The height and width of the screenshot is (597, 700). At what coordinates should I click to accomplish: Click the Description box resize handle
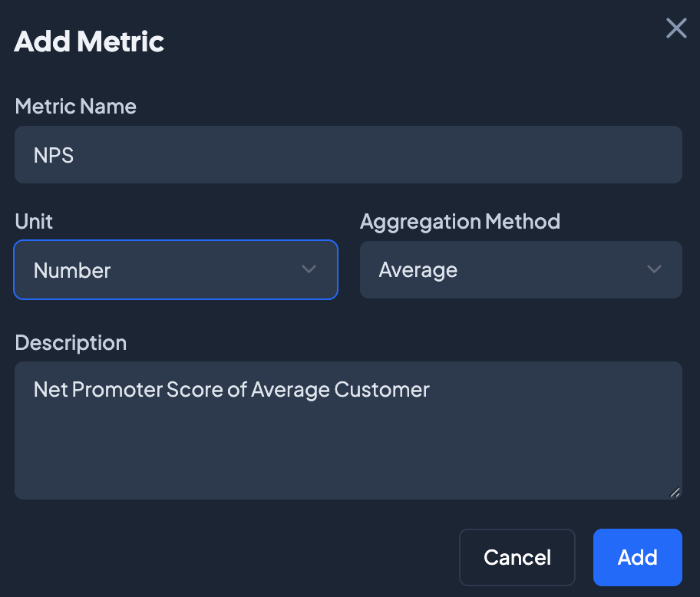click(x=675, y=493)
